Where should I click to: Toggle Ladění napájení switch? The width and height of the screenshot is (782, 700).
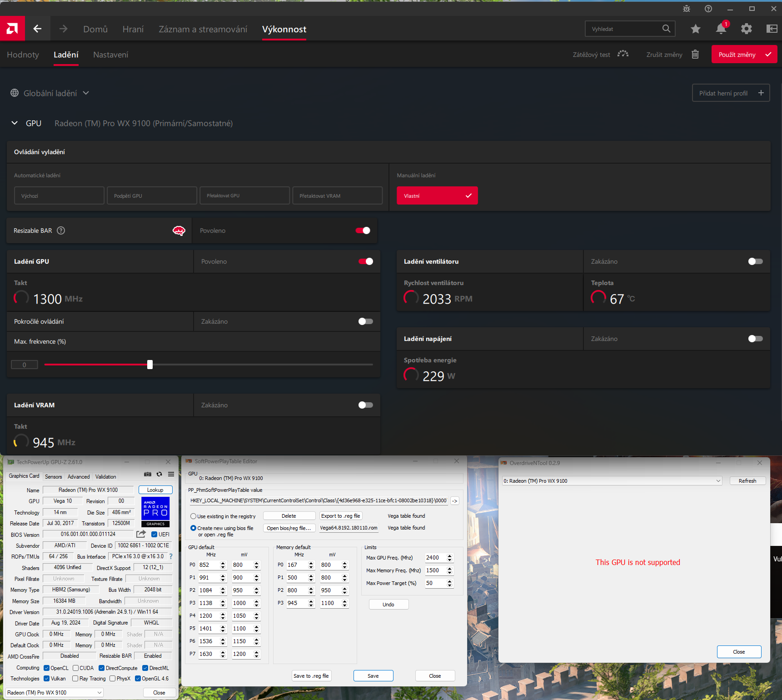(x=756, y=339)
